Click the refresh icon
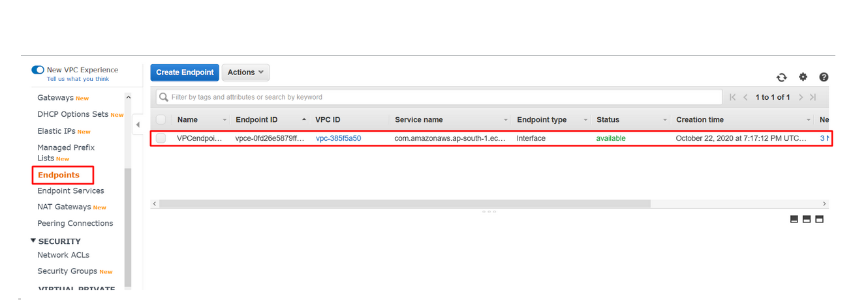Screen dimensions: 868x300 coord(781,77)
